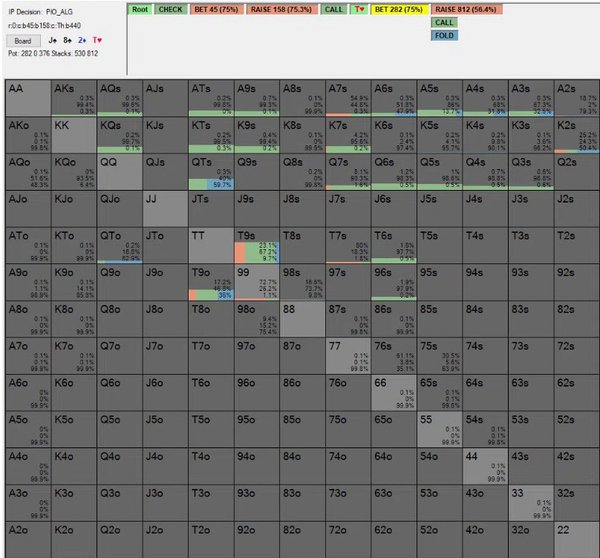Click the Board button
This screenshot has width=600, height=558.
22,41
